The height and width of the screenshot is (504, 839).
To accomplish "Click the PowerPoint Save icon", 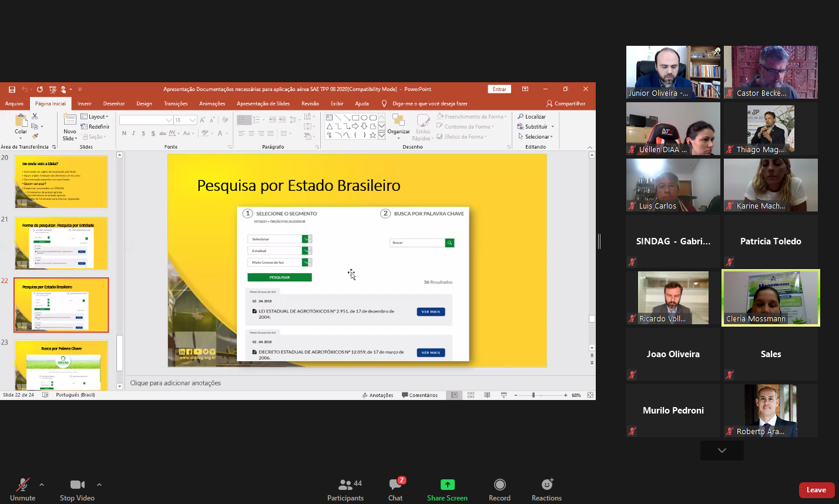I will pos(12,89).
